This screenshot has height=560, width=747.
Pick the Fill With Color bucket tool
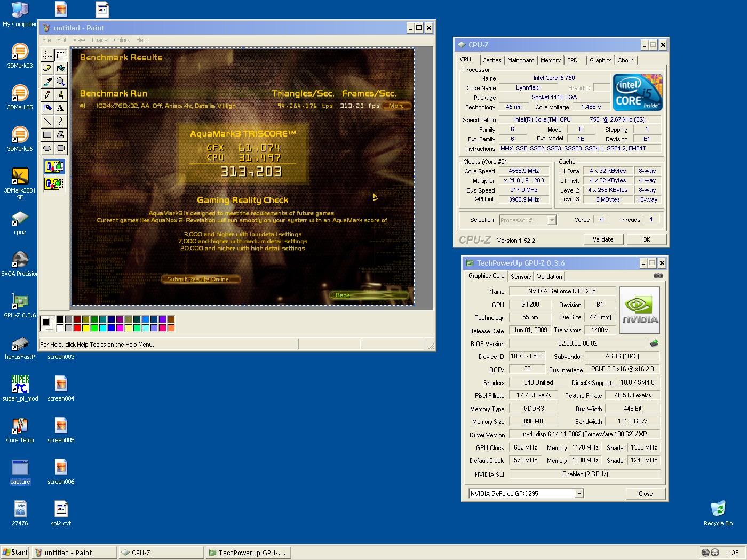61,68
